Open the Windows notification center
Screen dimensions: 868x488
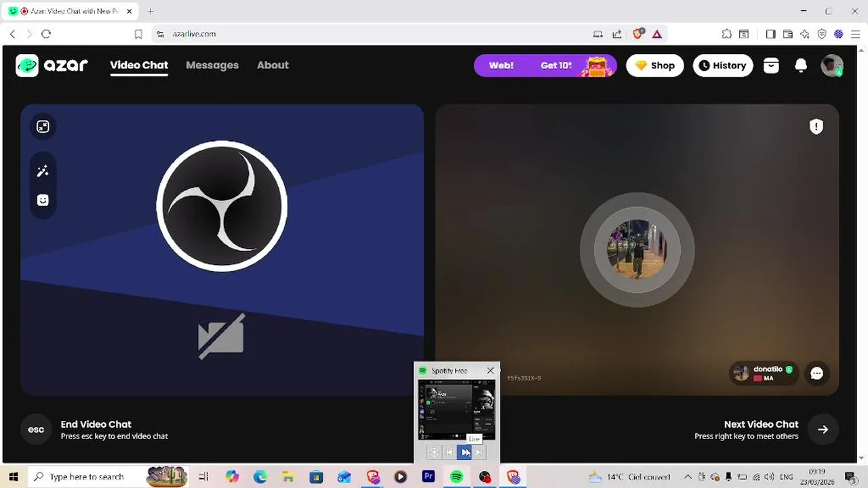[x=850, y=477]
